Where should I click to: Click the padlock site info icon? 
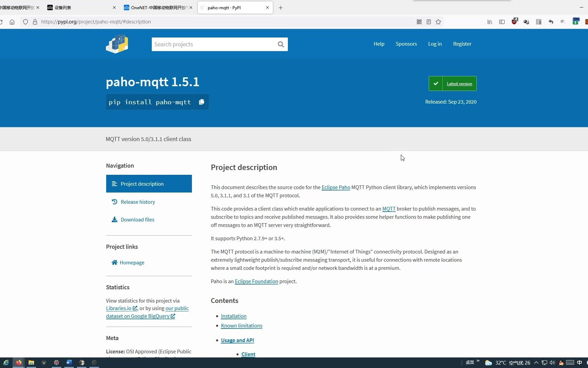pyautogui.click(x=35, y=22)
